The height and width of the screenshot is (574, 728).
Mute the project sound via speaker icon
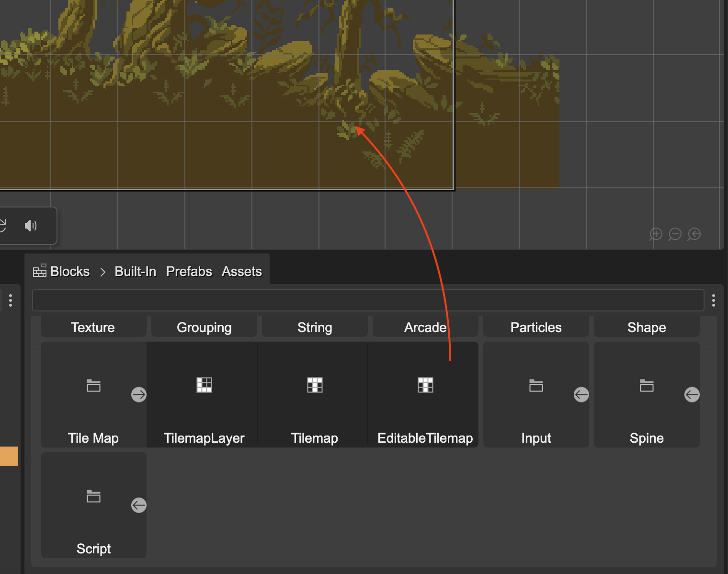(30, 225)
